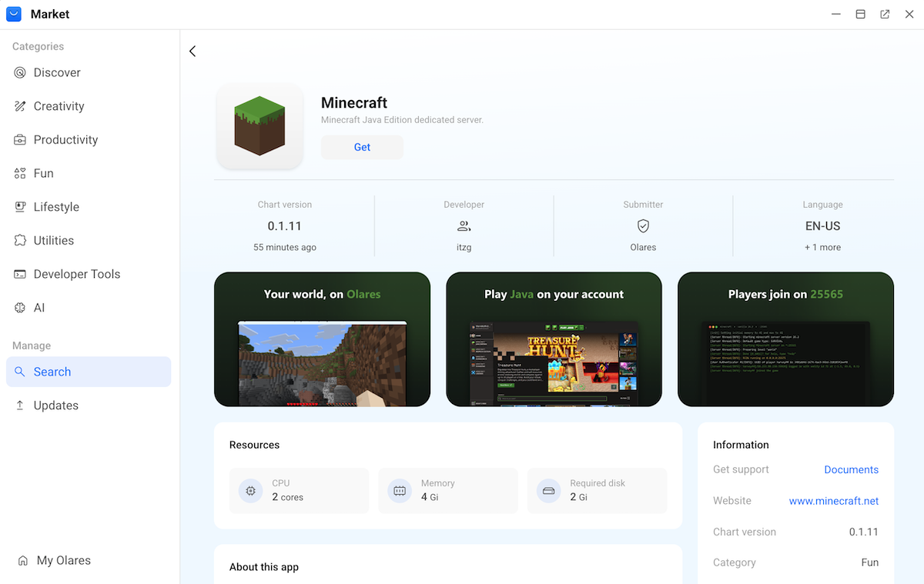This screenshot has height=584, width=924.
Task: Click the Updates arrow icon
Action: pyautogui.click(x=20, y=405)
